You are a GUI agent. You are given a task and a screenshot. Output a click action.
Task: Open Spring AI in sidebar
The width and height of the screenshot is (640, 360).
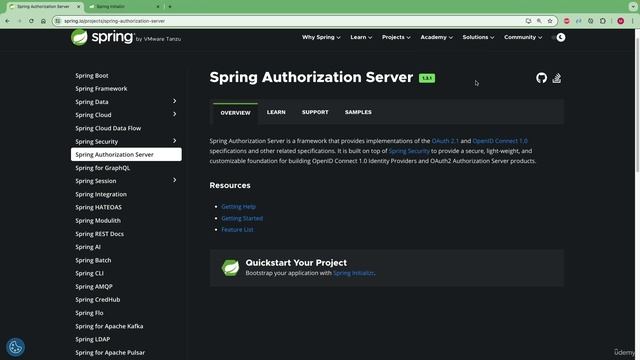point(88,247)
